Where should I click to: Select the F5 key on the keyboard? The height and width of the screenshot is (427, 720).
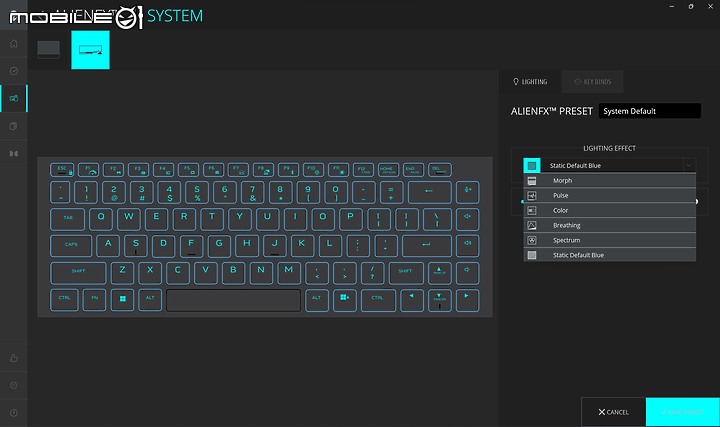pyautogui.click(x=188, y=170)
